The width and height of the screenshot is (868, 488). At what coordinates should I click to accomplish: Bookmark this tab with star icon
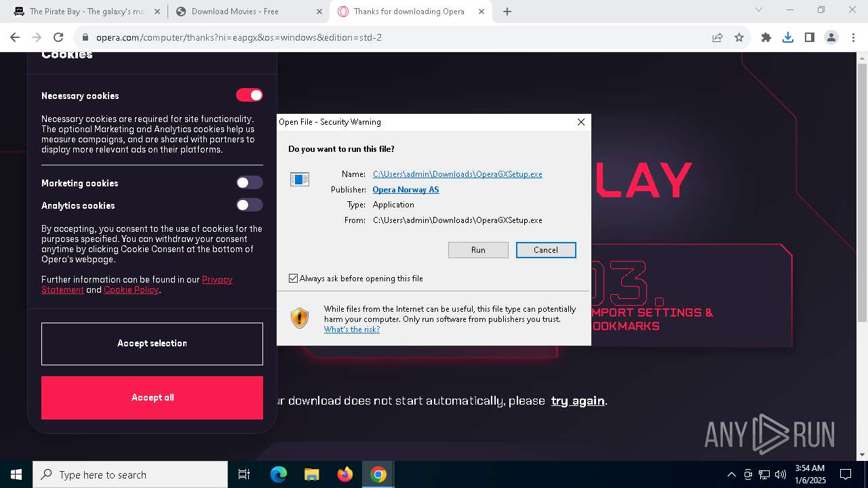click(739, 37)
